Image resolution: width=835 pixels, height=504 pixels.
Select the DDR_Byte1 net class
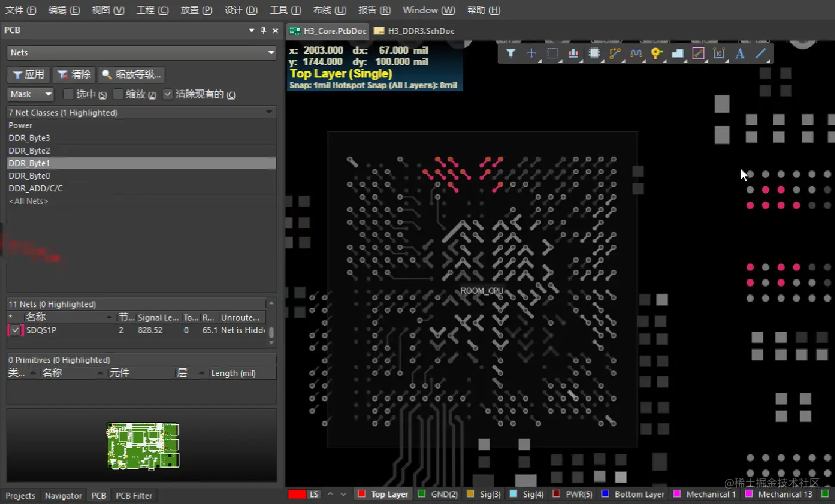(141, 163)
